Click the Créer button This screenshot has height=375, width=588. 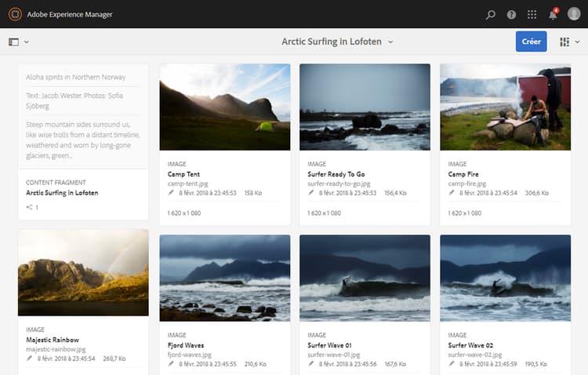pos(531,42)
